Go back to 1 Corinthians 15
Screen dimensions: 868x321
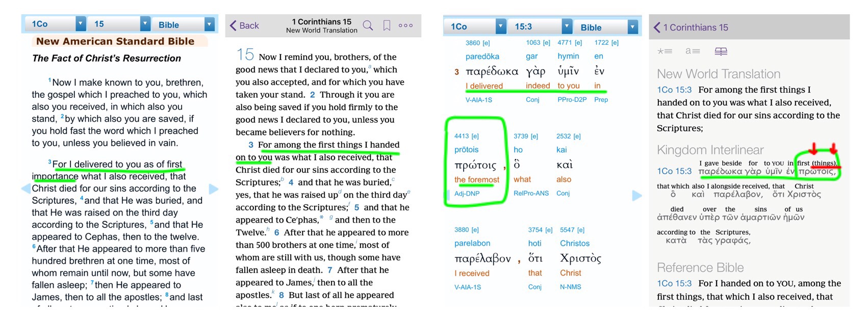coord(692,28)
